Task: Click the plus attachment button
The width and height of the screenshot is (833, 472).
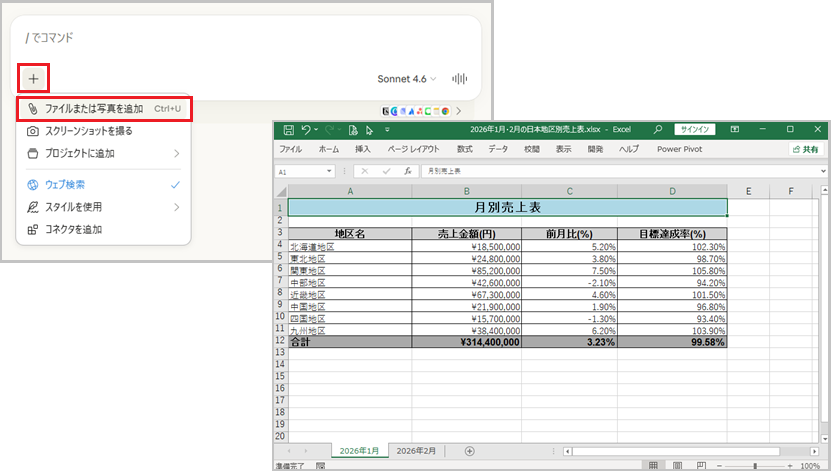Action: click(x=33, y=78)
